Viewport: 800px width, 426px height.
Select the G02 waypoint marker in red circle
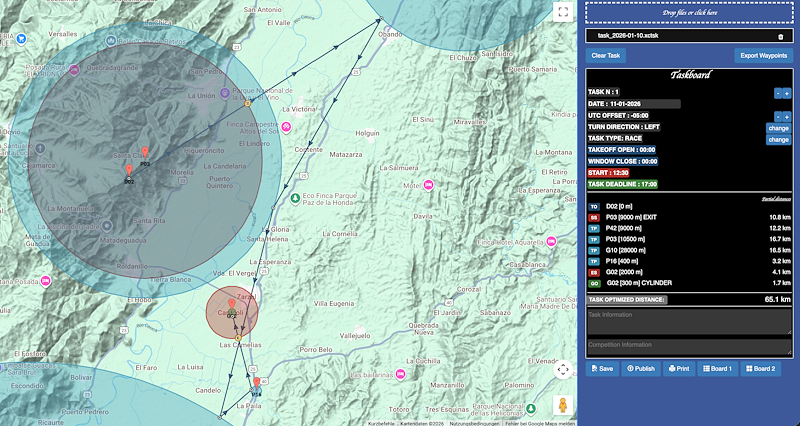coord(232,305)
